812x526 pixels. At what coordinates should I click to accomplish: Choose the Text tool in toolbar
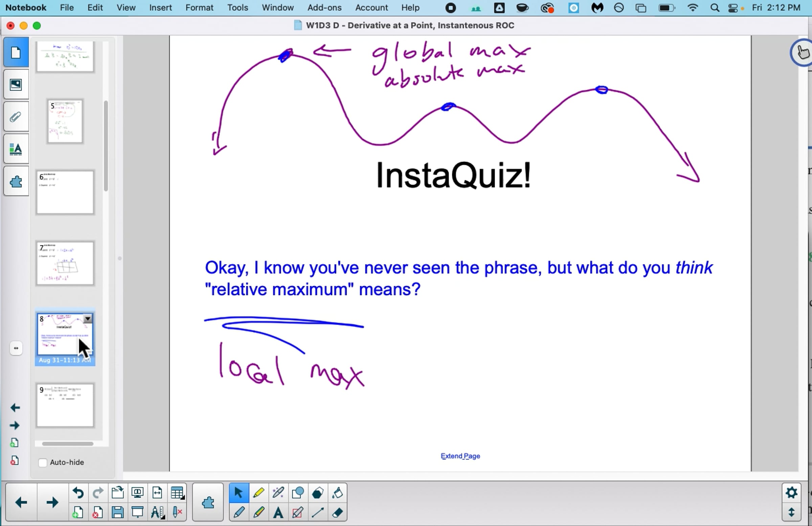tap(278, 512)
